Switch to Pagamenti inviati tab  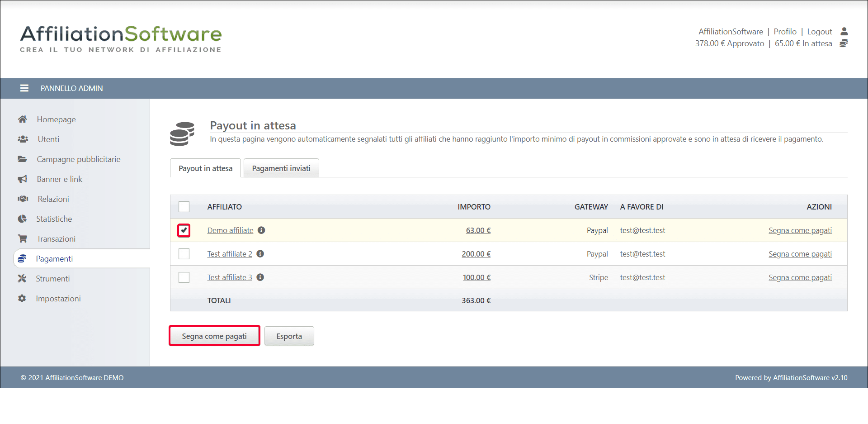281,168
